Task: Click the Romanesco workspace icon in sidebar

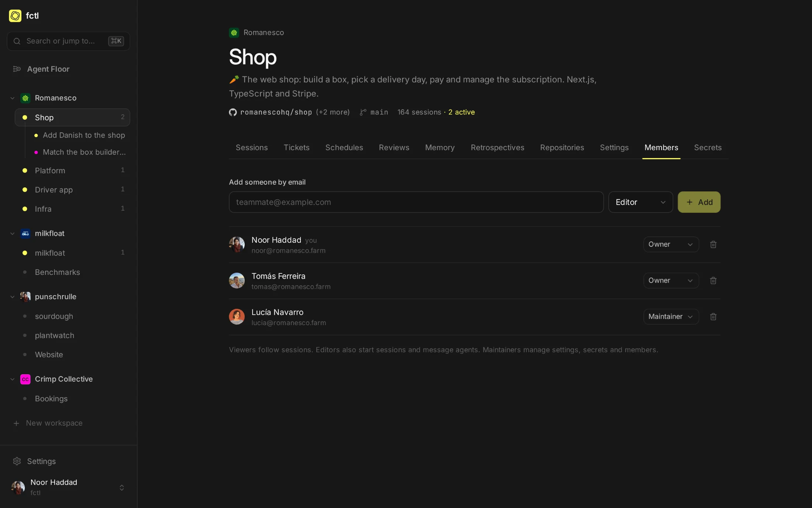Action: [25, 98]
